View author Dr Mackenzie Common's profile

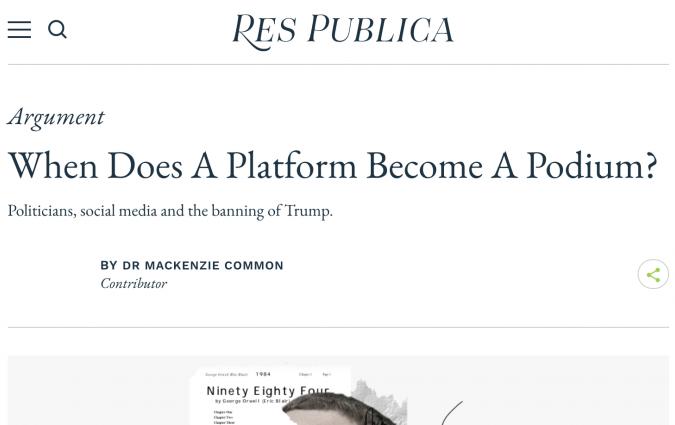202,266
